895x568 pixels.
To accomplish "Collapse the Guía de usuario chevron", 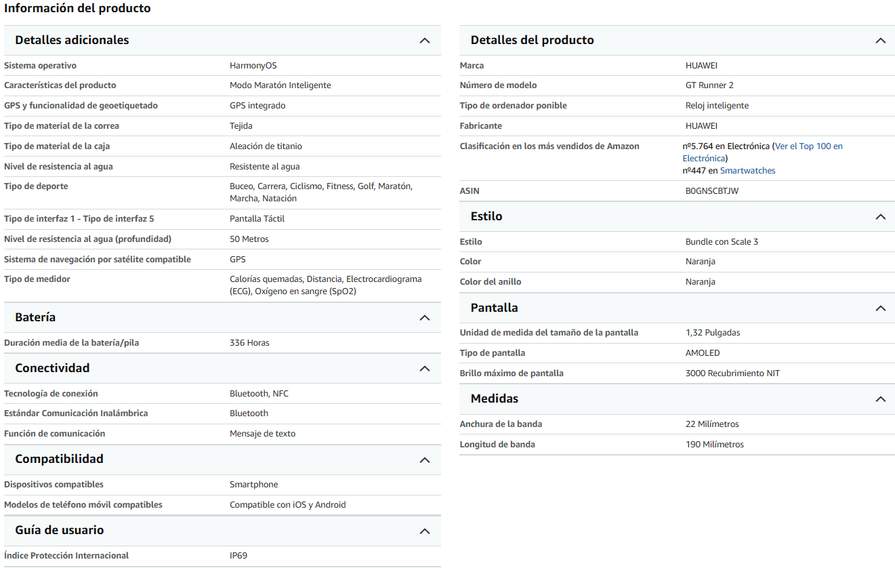I will click(x=425, y=531).
